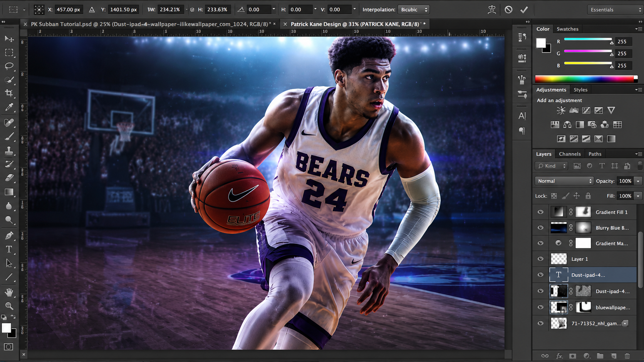Select the Dodge tool
The height and width of the screenshot is (362, 644).
point(9,220)
